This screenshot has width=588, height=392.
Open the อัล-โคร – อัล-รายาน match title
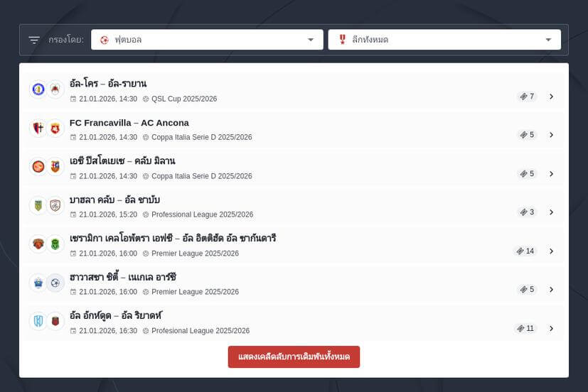[x=108, y=84]
